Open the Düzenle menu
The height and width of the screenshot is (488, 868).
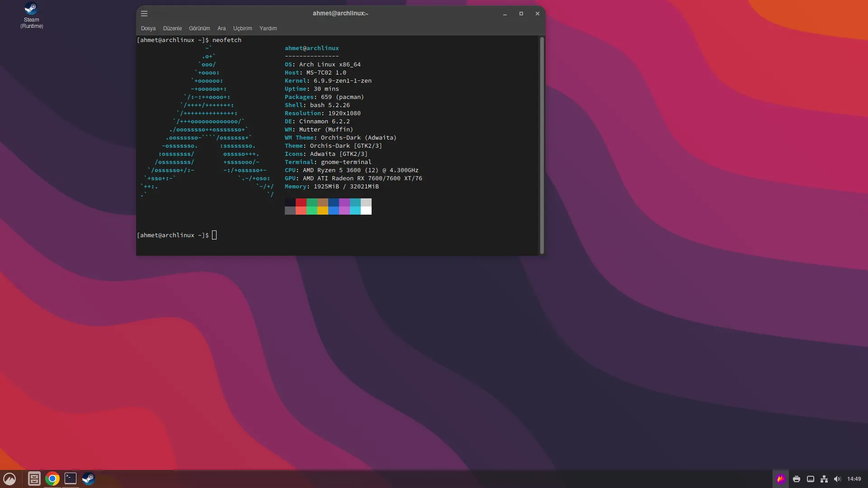click(x=172, y=28)
